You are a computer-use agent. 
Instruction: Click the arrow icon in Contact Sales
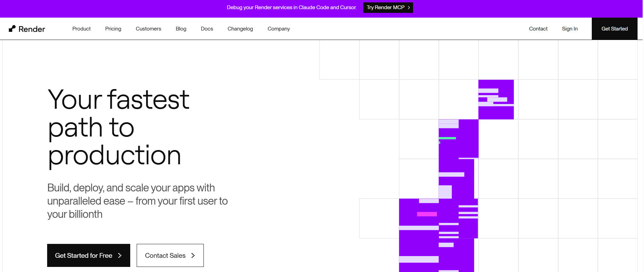tap(193, 255)
